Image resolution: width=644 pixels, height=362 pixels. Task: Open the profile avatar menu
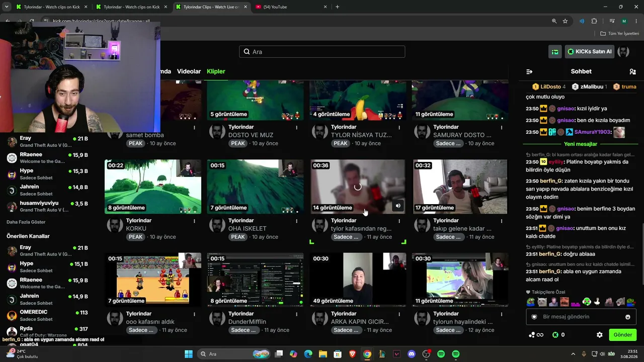[x=623, y=52]
